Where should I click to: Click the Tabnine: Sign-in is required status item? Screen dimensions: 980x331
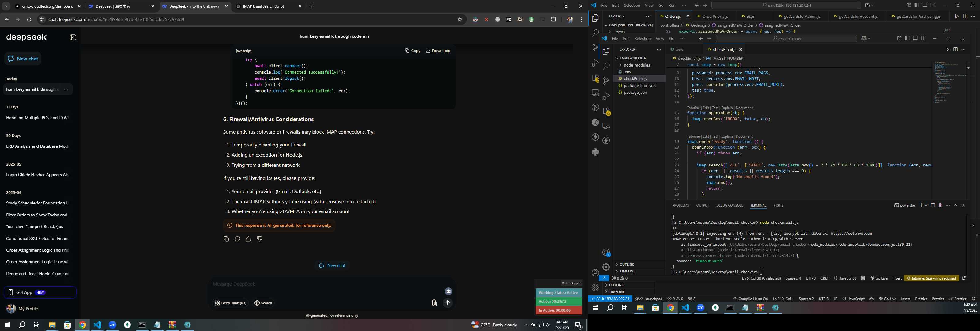point(931,278)
